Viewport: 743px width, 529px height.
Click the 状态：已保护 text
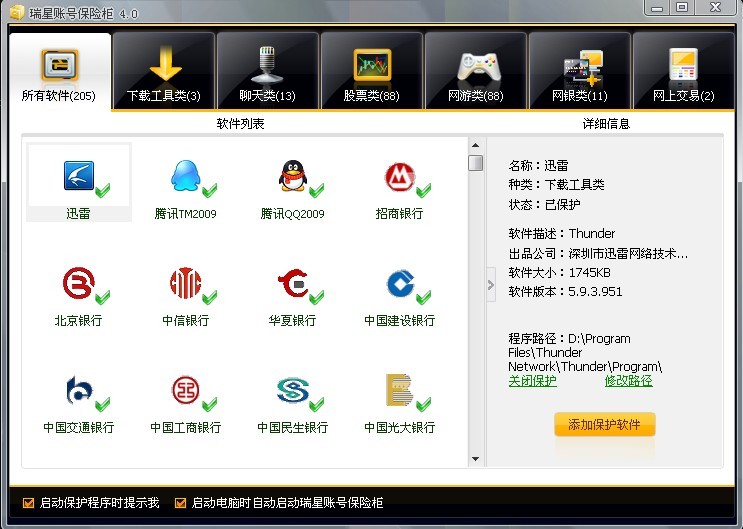[x=544, y=204]
